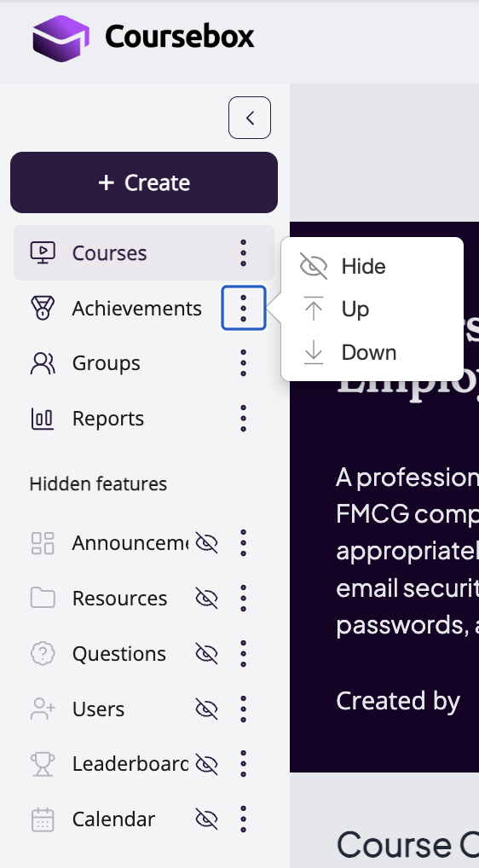
Task: Click the Leaderboard trophy icon
Action: [43, 764]
